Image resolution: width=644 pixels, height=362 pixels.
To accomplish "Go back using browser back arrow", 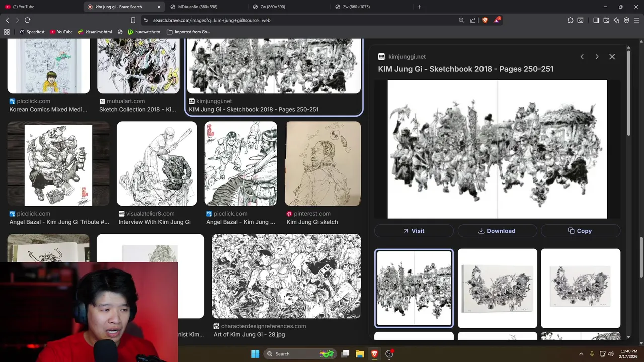I will tap(7, 20).
